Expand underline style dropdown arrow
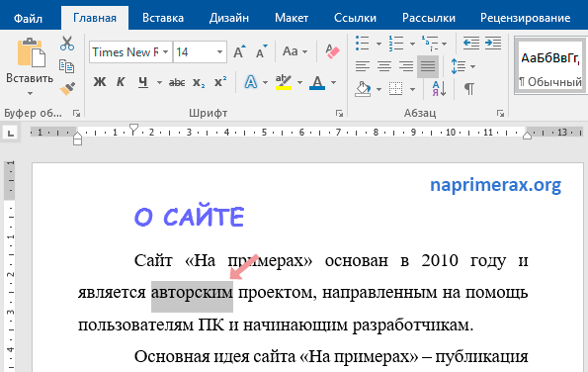The width and height of the screenshot is (588, 372). 159,82
